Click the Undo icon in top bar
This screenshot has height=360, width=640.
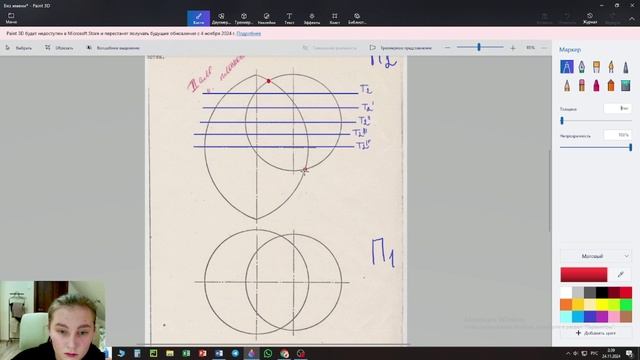coord(567,18)
